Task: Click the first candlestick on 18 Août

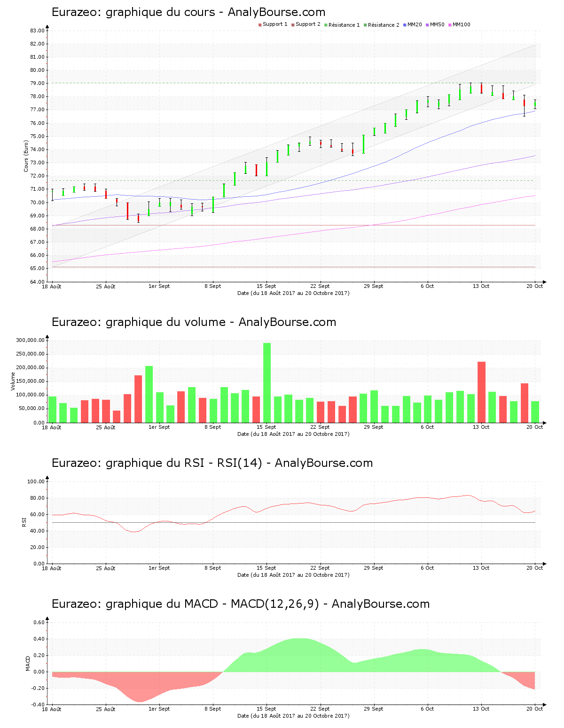Action: 52,195
